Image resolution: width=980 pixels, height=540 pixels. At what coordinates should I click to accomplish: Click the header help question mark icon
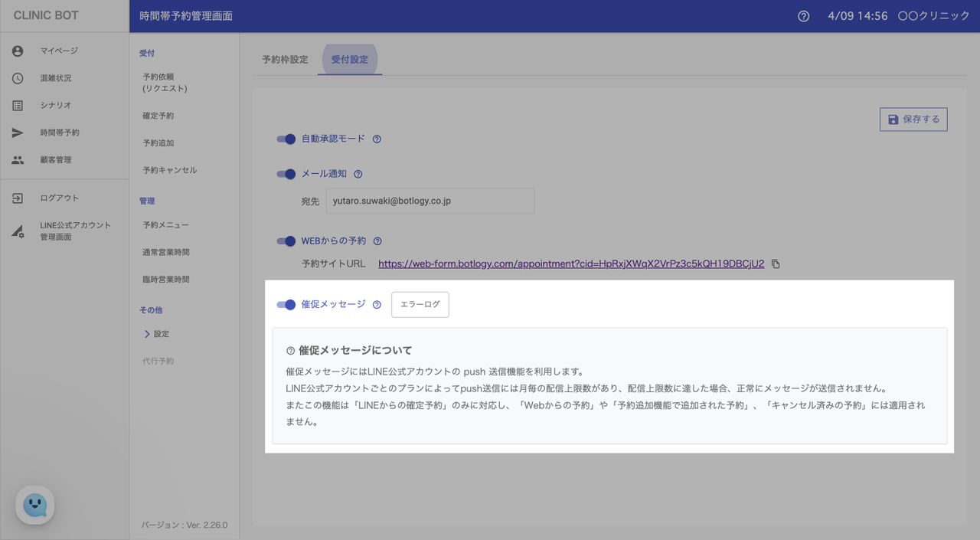point(803,16)
